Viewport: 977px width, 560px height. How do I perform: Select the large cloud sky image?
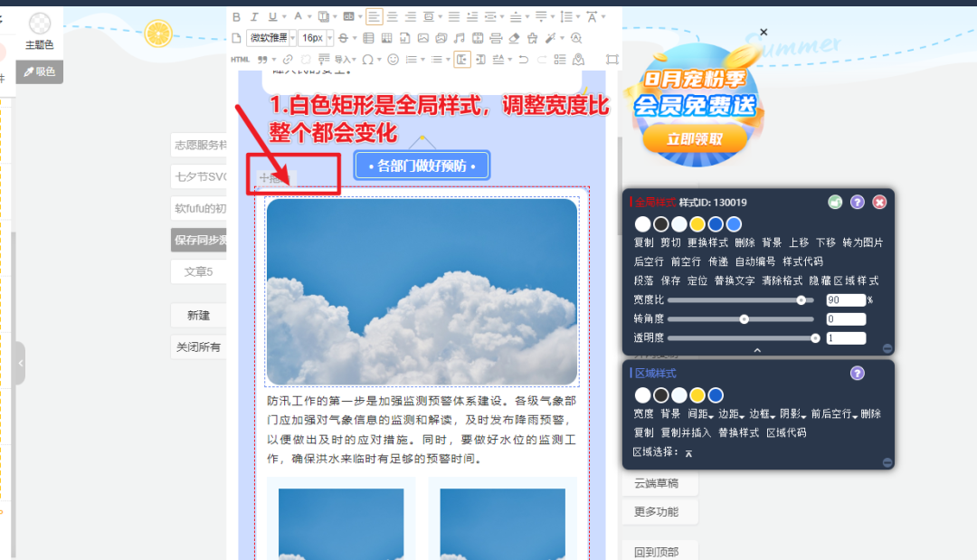coord(422,291)
